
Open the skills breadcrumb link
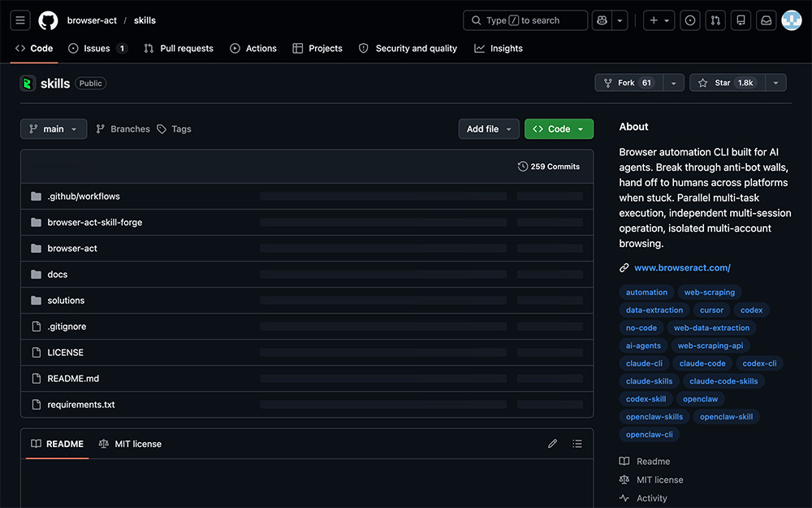click(145, 20)
